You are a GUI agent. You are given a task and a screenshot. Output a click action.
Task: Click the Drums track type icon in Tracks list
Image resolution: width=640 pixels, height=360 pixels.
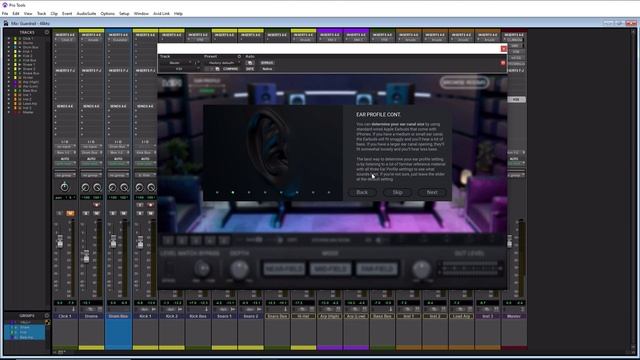[x=19, y=43]
